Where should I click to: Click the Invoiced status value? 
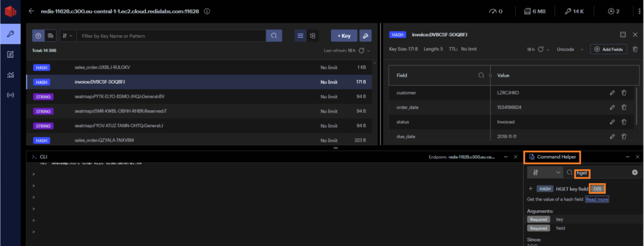(x=506, y=122)
